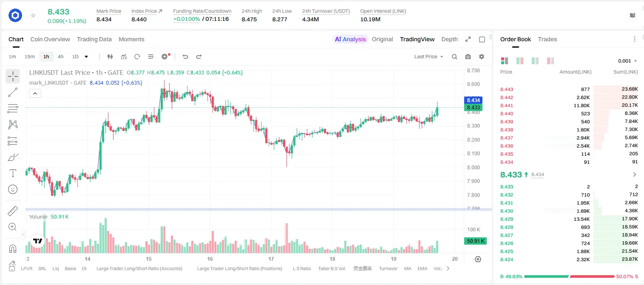Open the Coin Overview tab
The width and height of the screenshot is (644, 285).
[x=50, y=39]
